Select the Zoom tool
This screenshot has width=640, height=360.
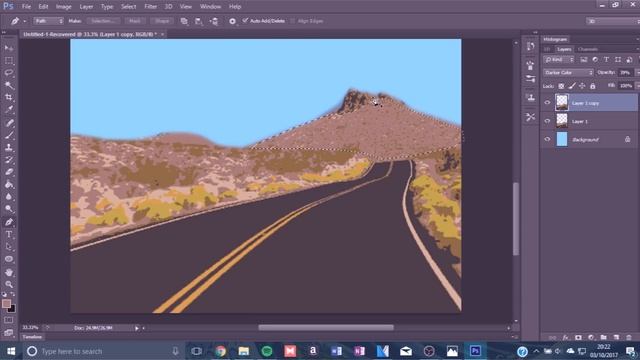(9, 284)
